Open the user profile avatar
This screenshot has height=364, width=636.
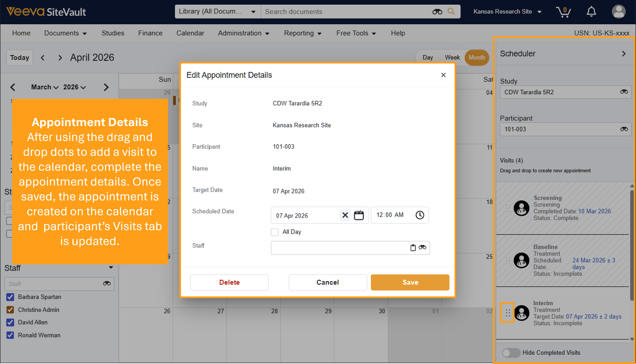point(618,11)
